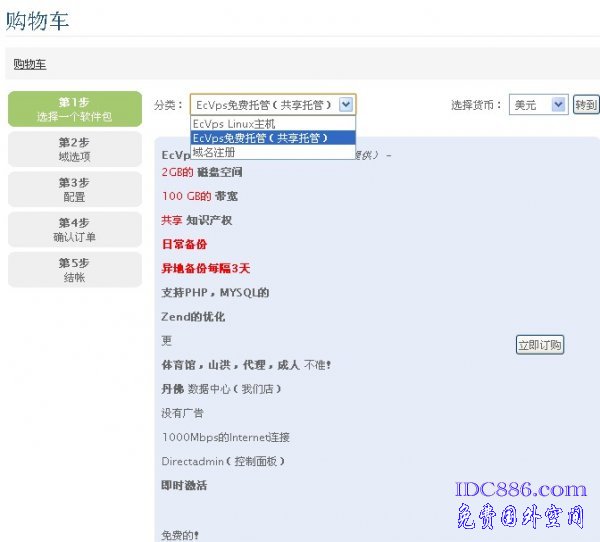Collapse the 分类 category dropdown arrow
Screen dimensions: 600x542
(346, 104)
